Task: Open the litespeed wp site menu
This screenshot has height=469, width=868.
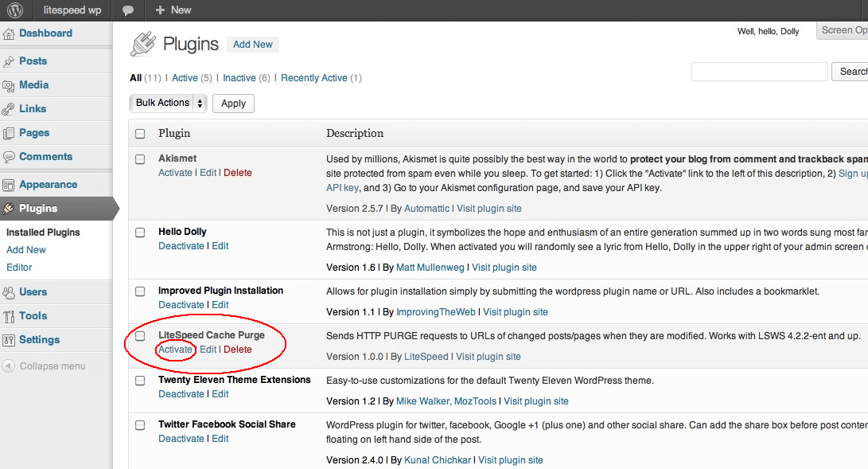Action: point(72,10)
